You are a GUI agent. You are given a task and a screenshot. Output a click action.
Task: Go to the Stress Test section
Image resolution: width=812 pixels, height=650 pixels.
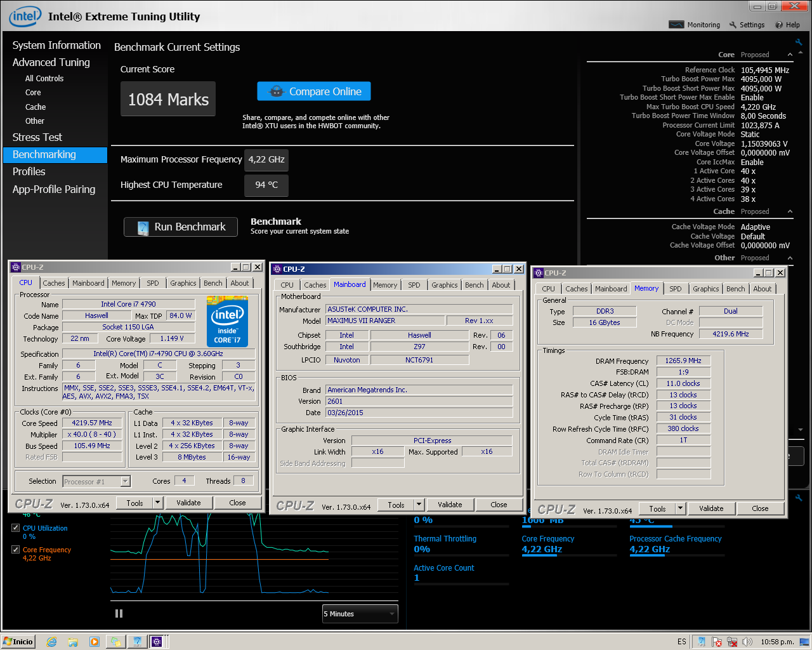point(37,137)
